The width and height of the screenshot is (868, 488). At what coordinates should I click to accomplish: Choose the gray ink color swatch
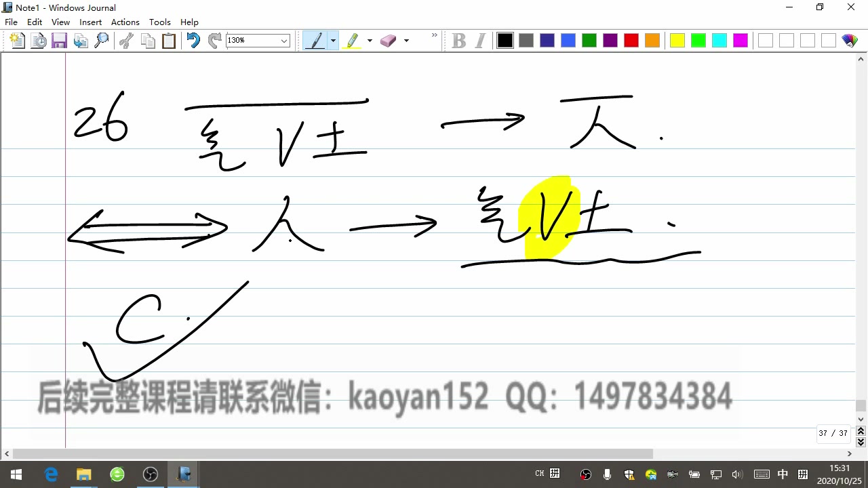[526, 41]
